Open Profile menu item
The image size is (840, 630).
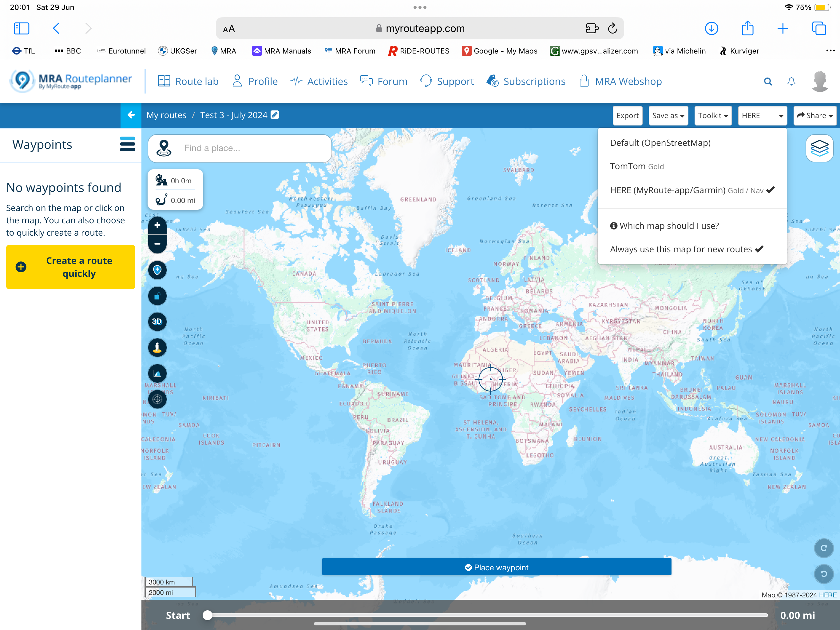click(x=255, y=81)
